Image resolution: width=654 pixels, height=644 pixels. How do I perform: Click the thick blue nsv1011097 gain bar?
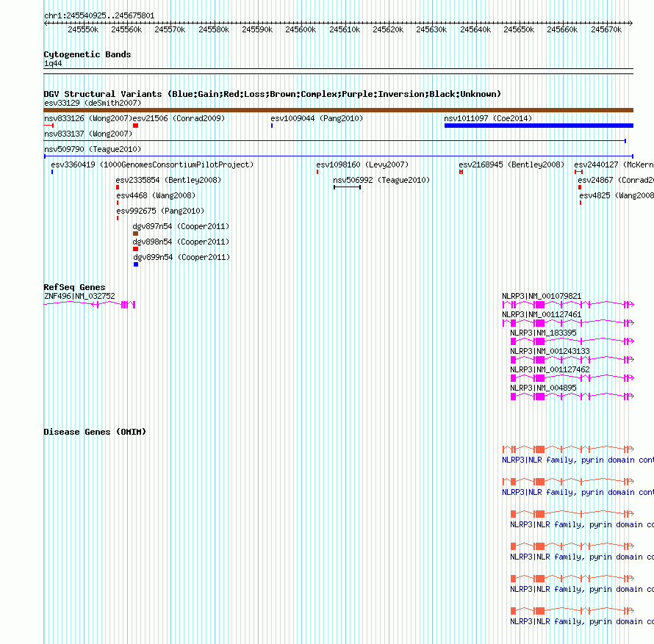coord(539,126)
